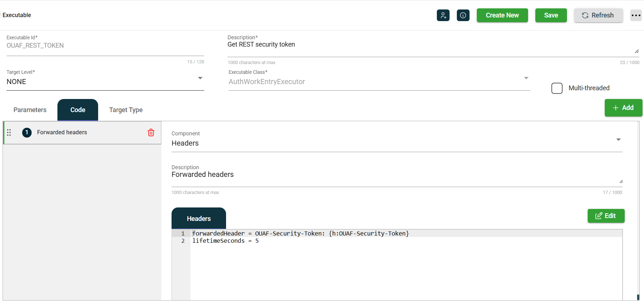
Task: Expand the Target Level dropdown
Action: 200,78
